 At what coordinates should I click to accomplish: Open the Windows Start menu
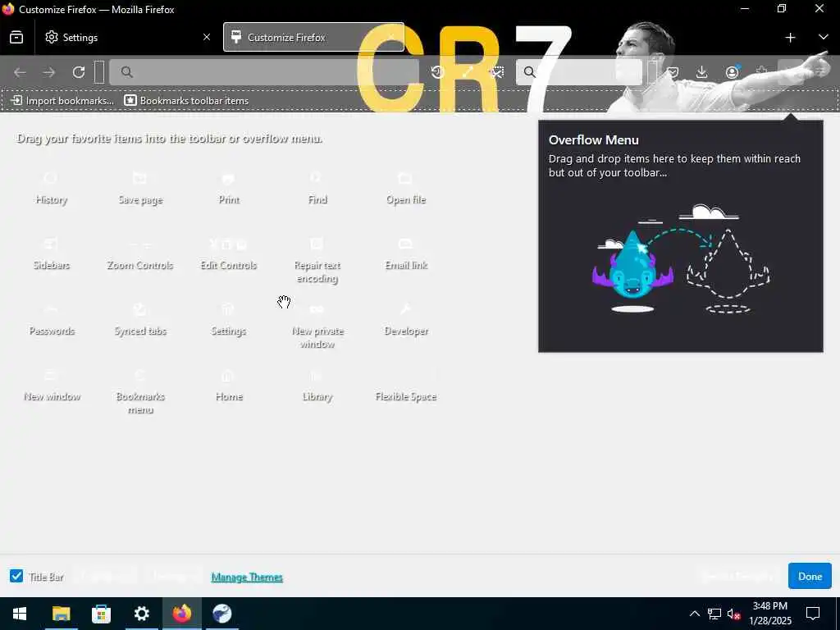point(20,614)
